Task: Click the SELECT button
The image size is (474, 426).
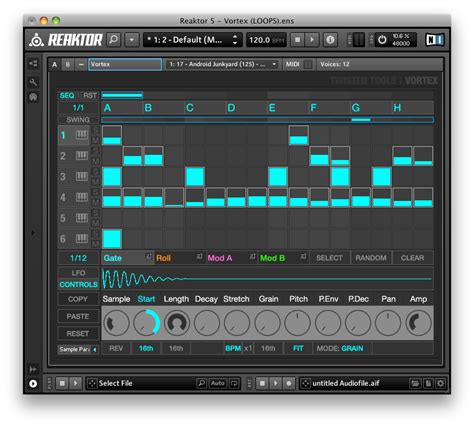Action: [329, 258]
